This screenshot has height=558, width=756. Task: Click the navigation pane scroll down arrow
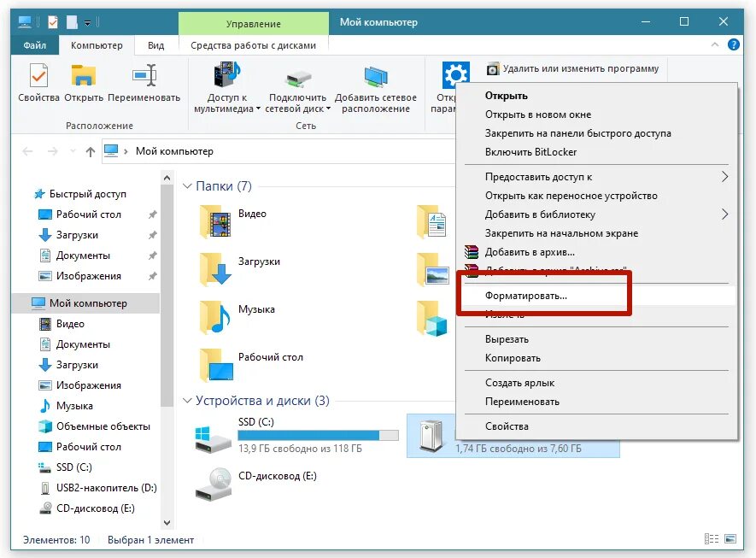coord(167,522)
